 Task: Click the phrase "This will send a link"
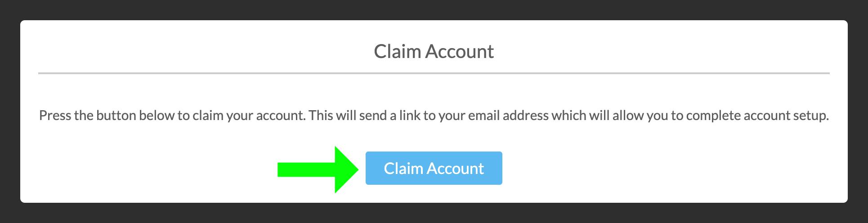pyautogui.click(x=365, y=116)
